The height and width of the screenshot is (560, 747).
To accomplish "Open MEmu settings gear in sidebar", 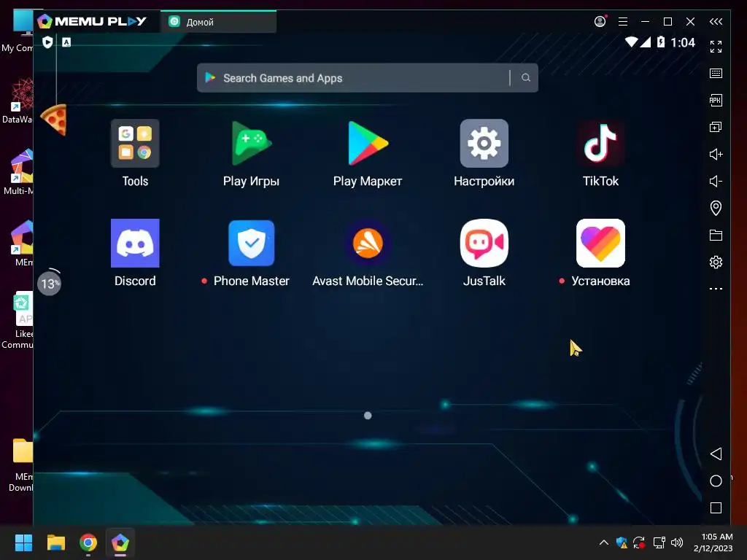I will [x=716, y=262].
